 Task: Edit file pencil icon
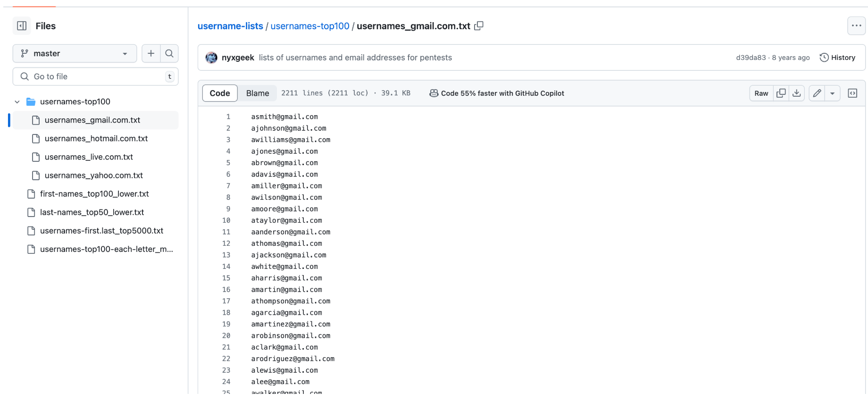[817, 93]
